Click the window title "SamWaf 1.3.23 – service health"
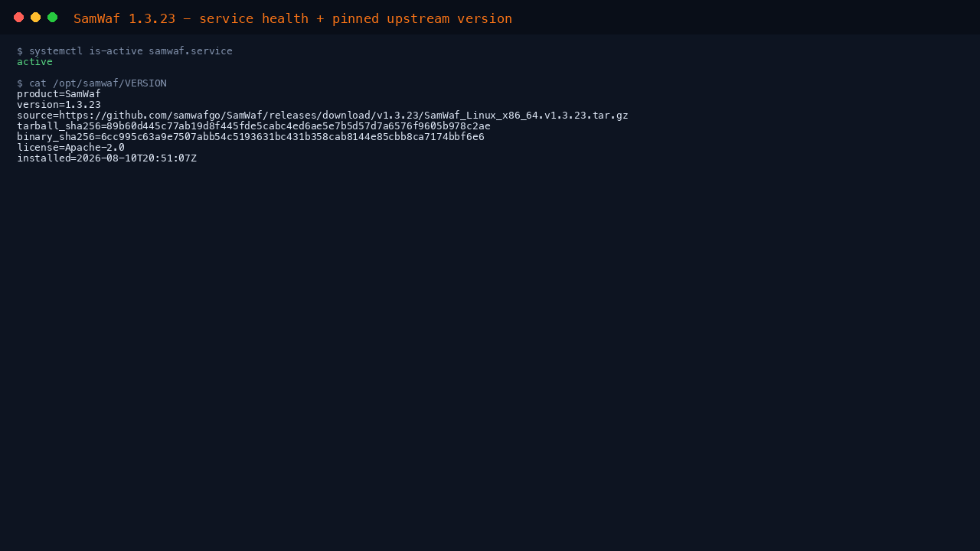This screenshot has width=980, height=551. pos(292,18)
